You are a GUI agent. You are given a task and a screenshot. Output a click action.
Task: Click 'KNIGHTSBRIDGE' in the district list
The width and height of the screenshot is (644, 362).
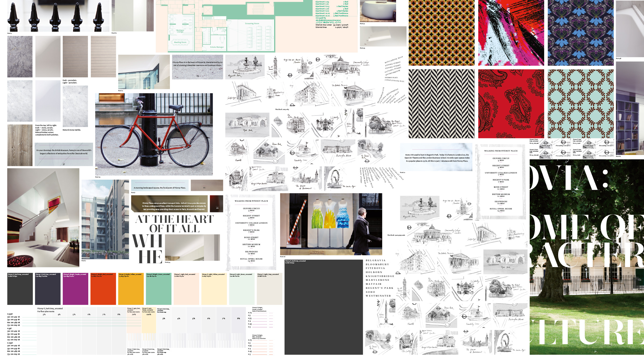[380, 276]
